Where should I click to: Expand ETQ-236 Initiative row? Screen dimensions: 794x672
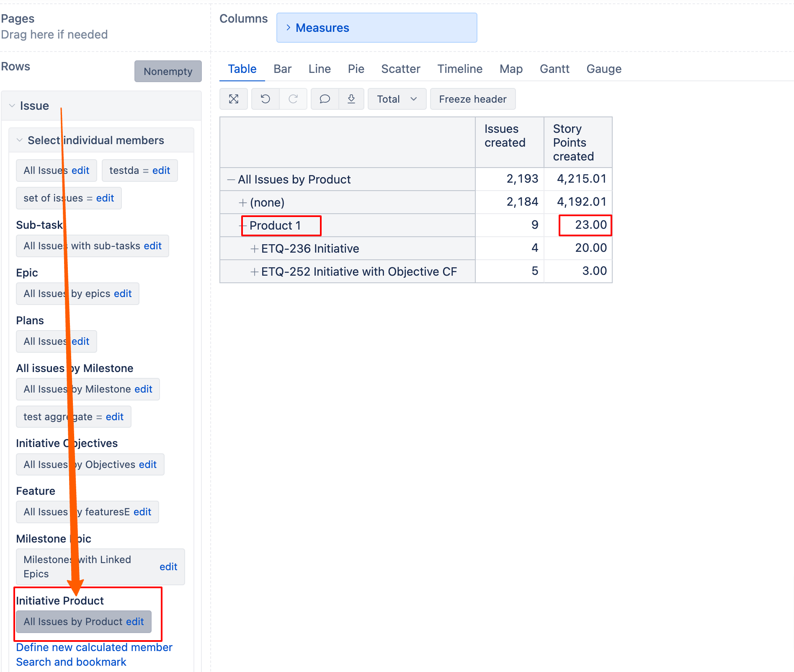(x=254, y=249)
